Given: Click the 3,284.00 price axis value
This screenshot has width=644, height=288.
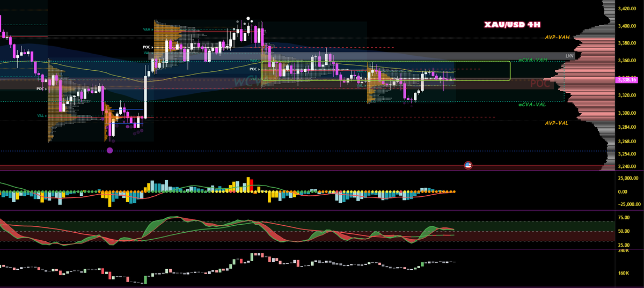Looking at the screenshot, I should click(x=627, y=127).
